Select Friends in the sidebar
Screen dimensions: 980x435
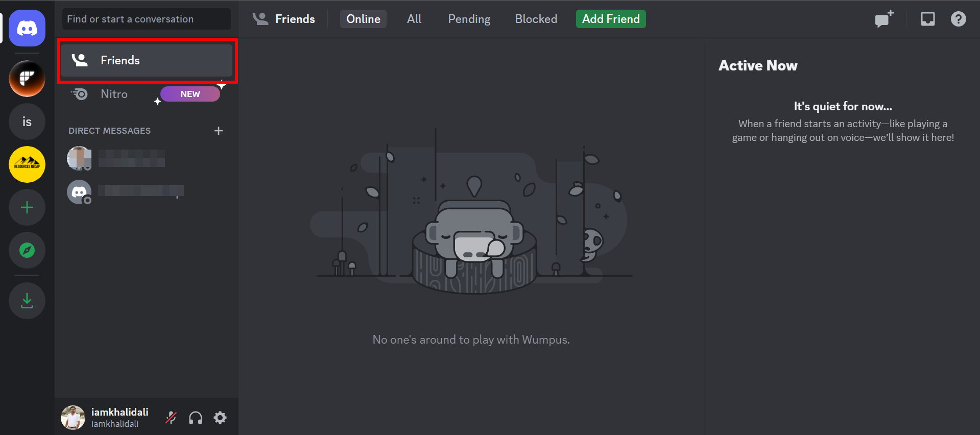click(147, 60)
